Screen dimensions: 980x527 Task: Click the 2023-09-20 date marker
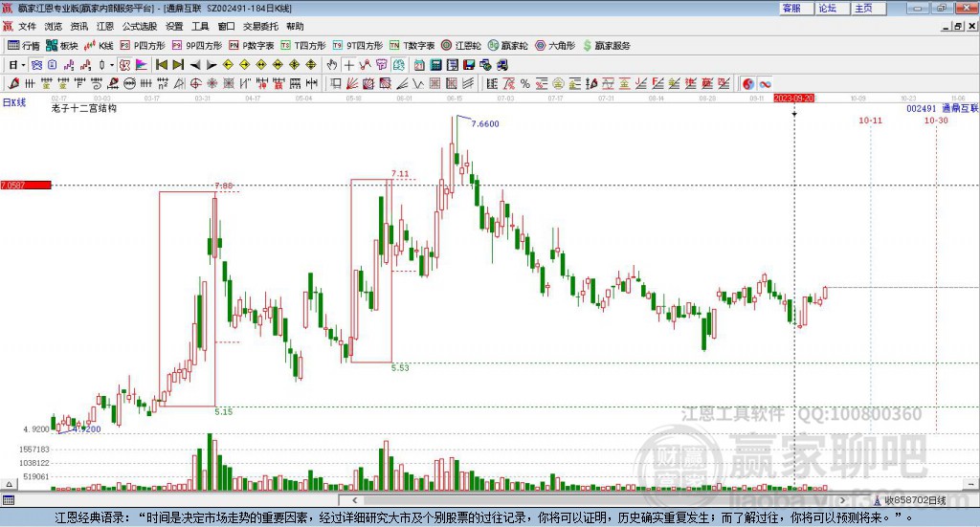tap(793, 98)
